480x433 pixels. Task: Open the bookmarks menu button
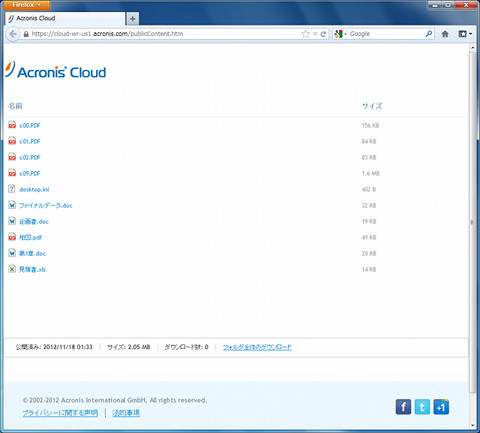click(x=465, y=34)
